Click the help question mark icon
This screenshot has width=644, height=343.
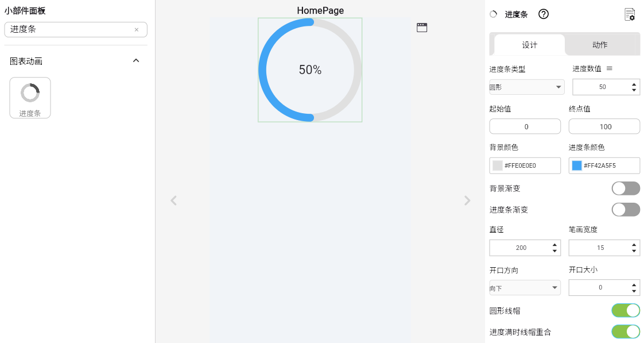point(544,14)
